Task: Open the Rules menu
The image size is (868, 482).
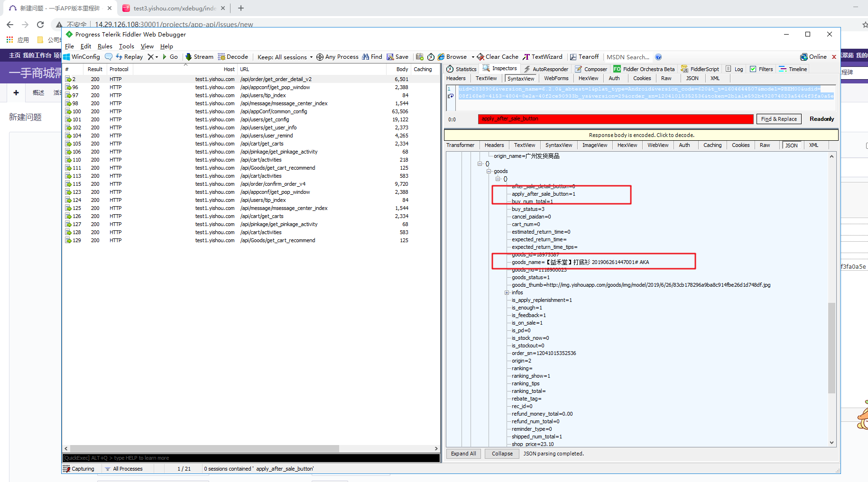Action: click(x=105, y=46)
